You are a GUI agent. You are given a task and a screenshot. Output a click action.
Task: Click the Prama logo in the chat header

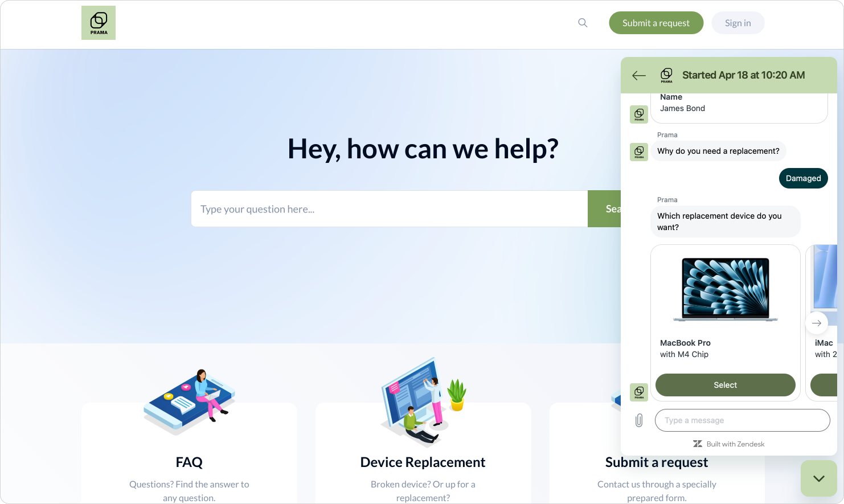(x=666, y=75)
